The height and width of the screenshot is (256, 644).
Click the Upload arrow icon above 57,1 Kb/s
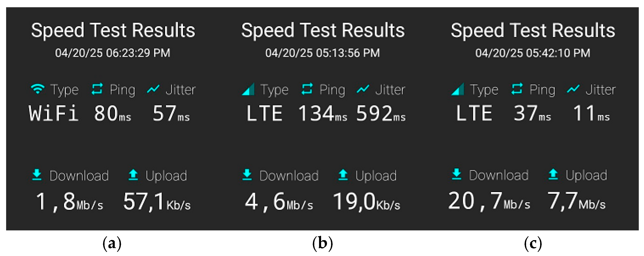[x=133, y=175]
